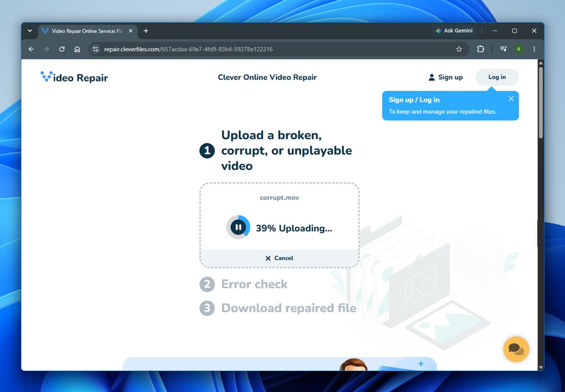The width and height of the screenshot is (565, 392).
Task: Open the Extensions puzzle icon
Action: pyautogui.click(x=480, y=49)
